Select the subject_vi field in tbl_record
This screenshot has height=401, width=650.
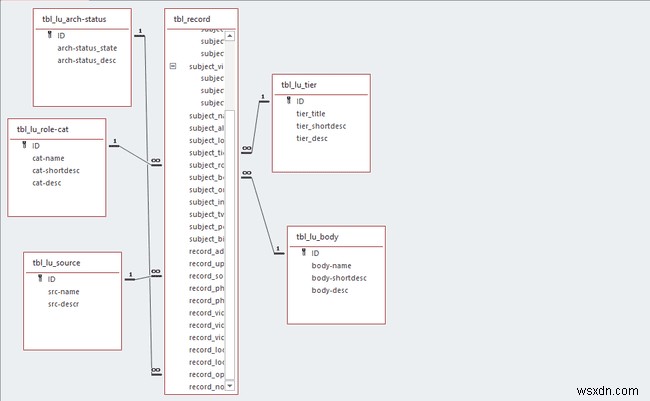(x=206, y=66)
